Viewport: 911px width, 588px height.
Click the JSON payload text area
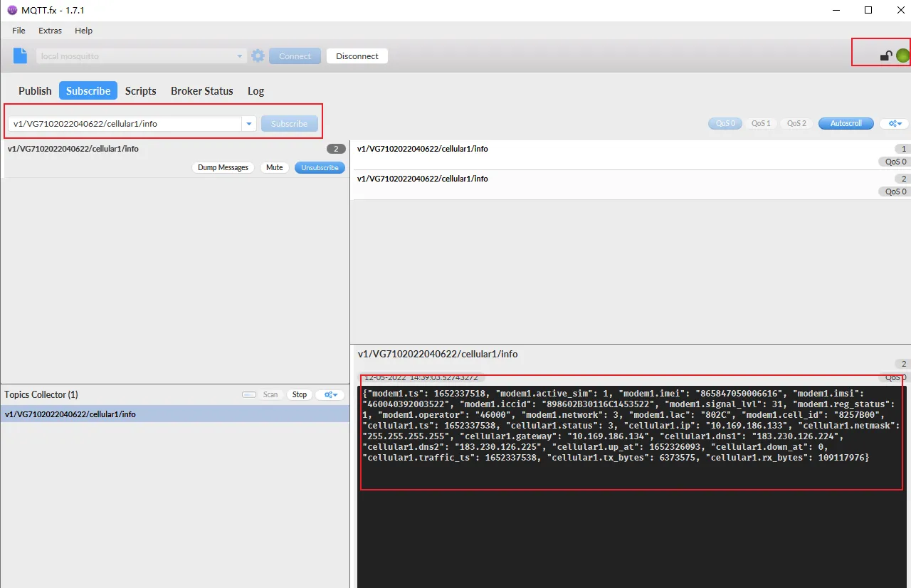(632, 487)
